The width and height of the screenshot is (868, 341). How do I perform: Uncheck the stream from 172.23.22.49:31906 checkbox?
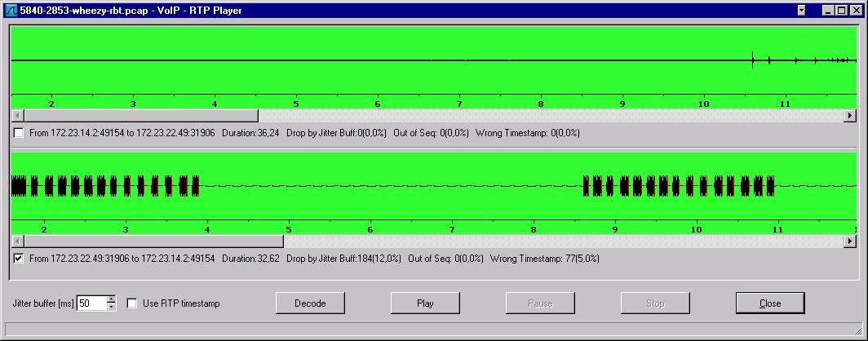pos(19,259)
